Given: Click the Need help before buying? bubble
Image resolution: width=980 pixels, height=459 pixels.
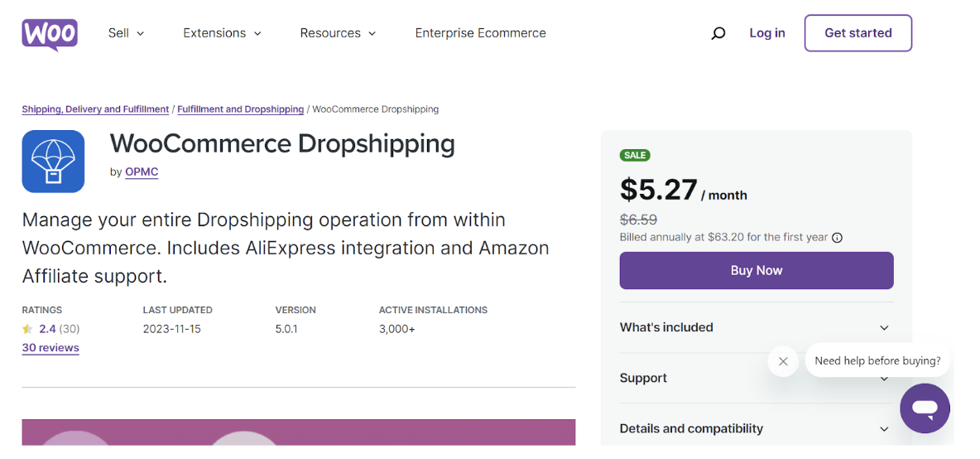Looking at the screenshot, I should pyautogui.click(x=877, y=361).
